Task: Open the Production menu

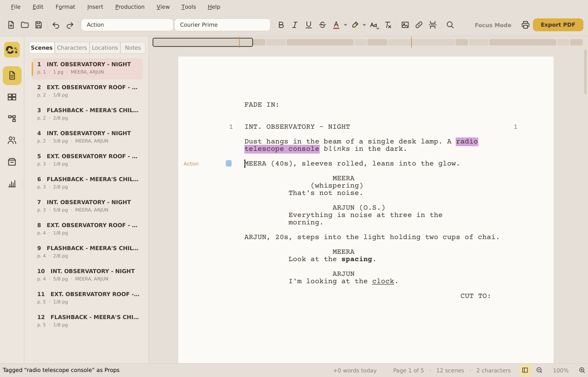Action: (130, 7)
